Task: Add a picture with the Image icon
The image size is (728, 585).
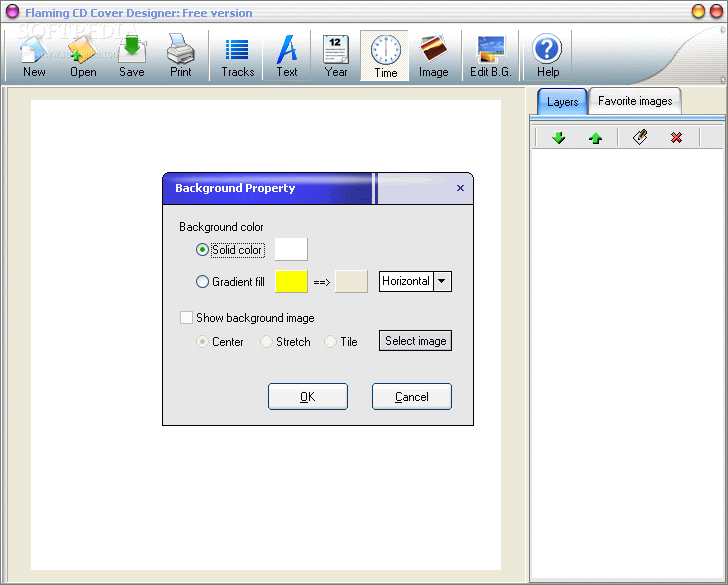Action: 434,56
